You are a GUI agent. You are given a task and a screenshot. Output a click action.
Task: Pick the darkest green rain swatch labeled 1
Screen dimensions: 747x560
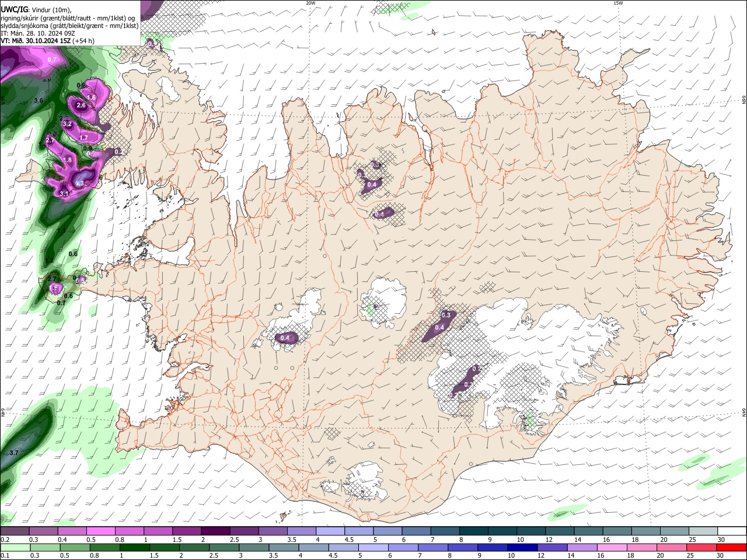134,548
